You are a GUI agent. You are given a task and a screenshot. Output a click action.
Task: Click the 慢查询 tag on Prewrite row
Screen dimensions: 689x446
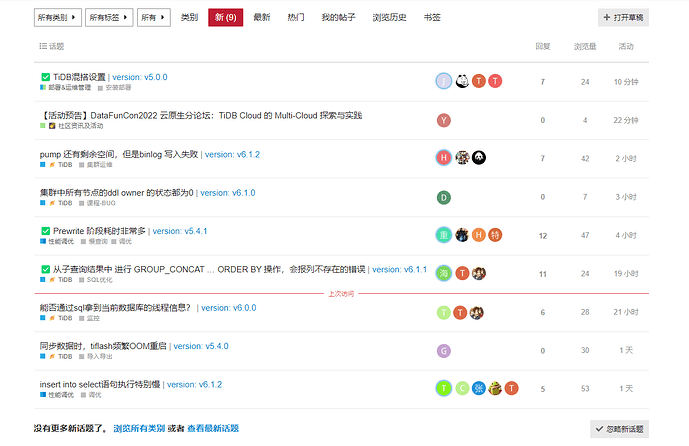click(x=94, y=242)
